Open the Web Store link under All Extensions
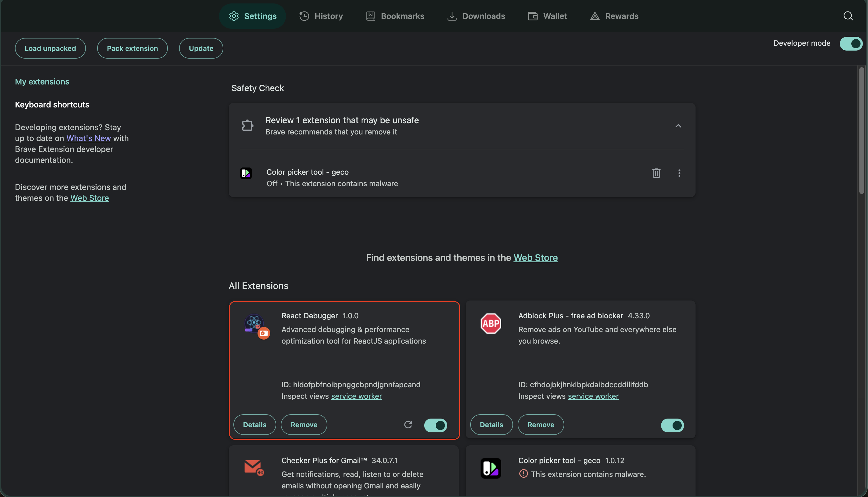 [535, 258]
